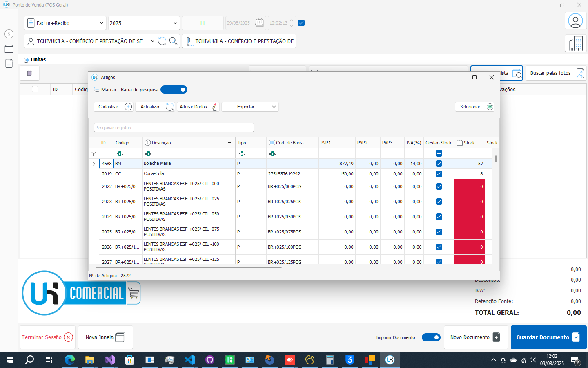The image size is (588, 368).
Task: Click barcode 2751557619242 cell
Action: pos(292,174)
